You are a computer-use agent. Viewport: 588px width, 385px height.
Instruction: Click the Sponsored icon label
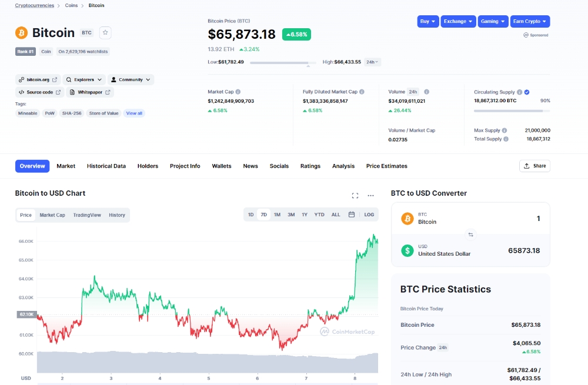(x=536, y=35)
